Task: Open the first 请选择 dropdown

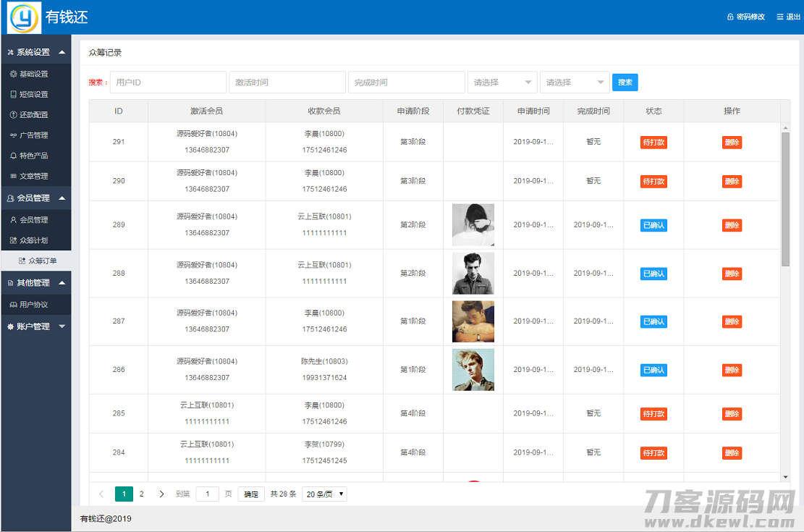Action: tap(502, 82)
